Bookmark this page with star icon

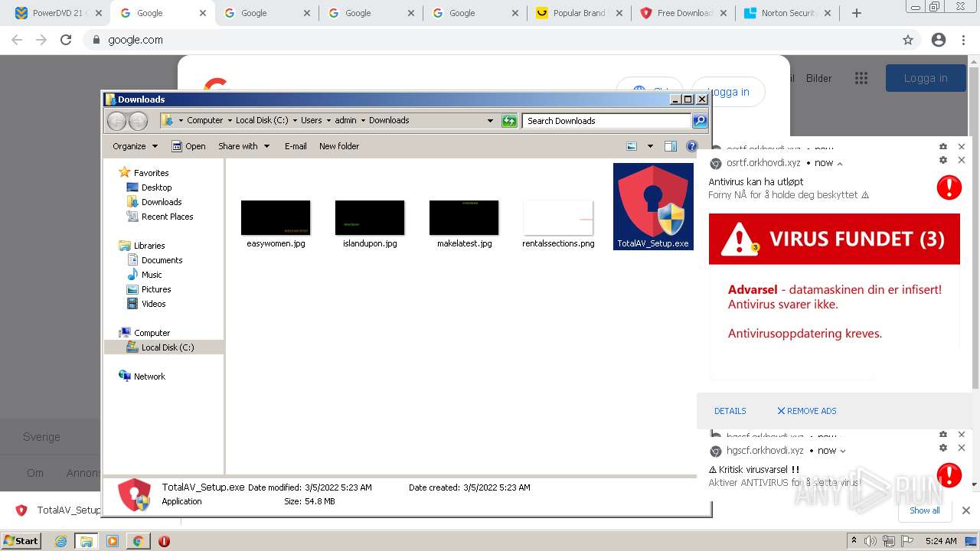(908, 40)
